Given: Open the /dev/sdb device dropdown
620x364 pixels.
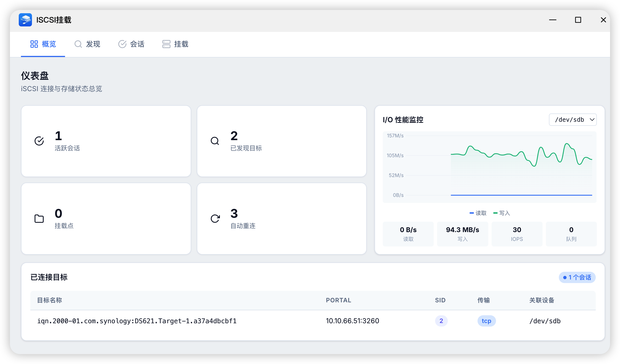Looking at the screenshot, I should pyautogui.click(x=573, y=120).
